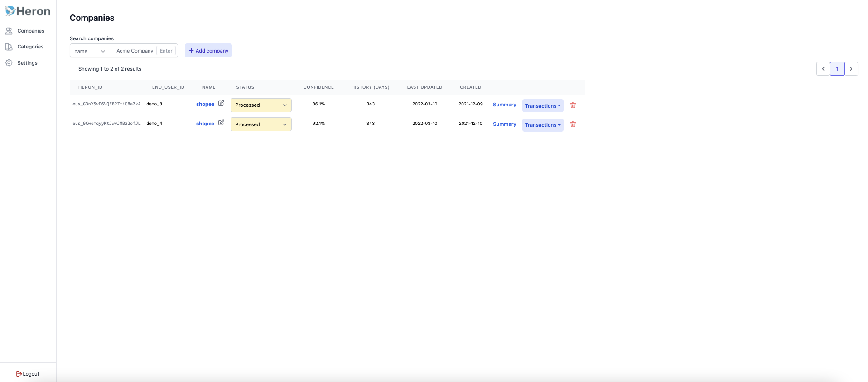Open the shopee link in demo_4 row

(205, 124)
